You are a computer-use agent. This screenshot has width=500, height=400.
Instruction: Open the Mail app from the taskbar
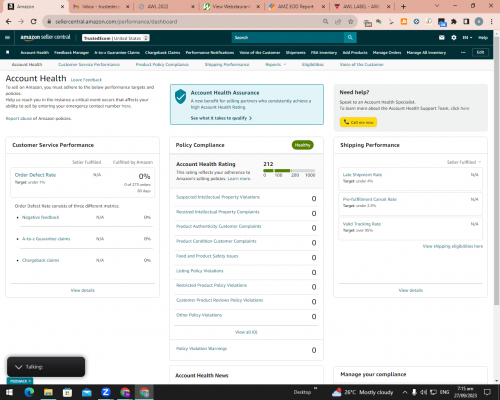pyautogui.click(x=87, y=392)
